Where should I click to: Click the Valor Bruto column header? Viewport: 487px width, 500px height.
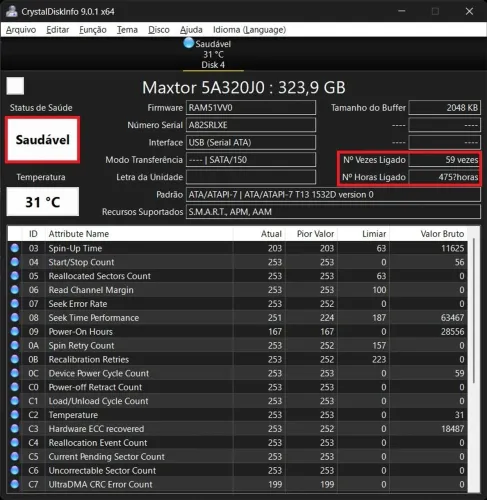[429, 234]
